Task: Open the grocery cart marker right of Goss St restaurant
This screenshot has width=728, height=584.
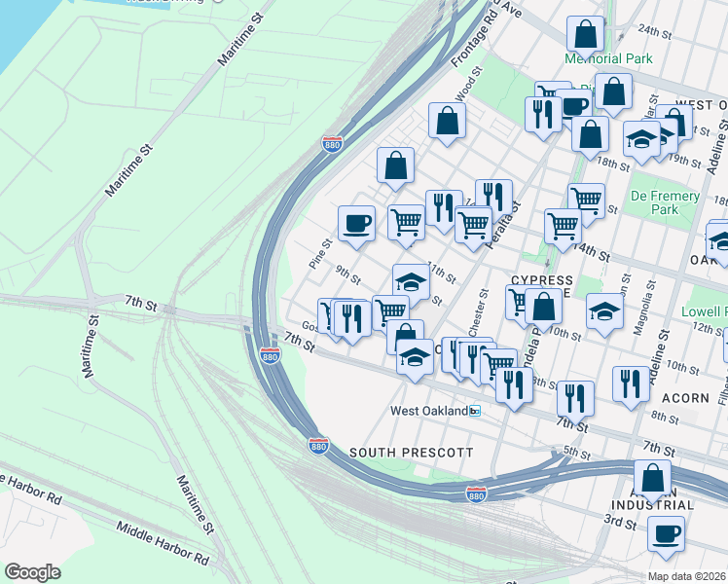Action: tap(390, 315)
